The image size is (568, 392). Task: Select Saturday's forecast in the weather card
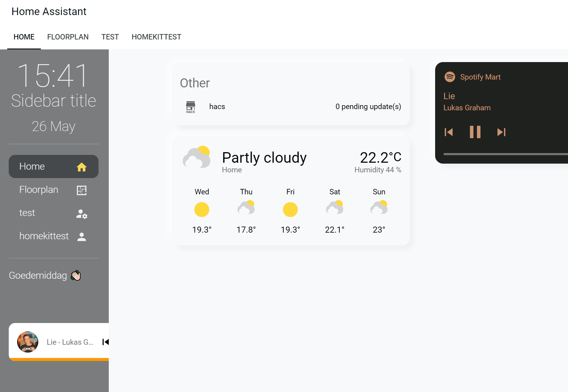tap(335, 209)
